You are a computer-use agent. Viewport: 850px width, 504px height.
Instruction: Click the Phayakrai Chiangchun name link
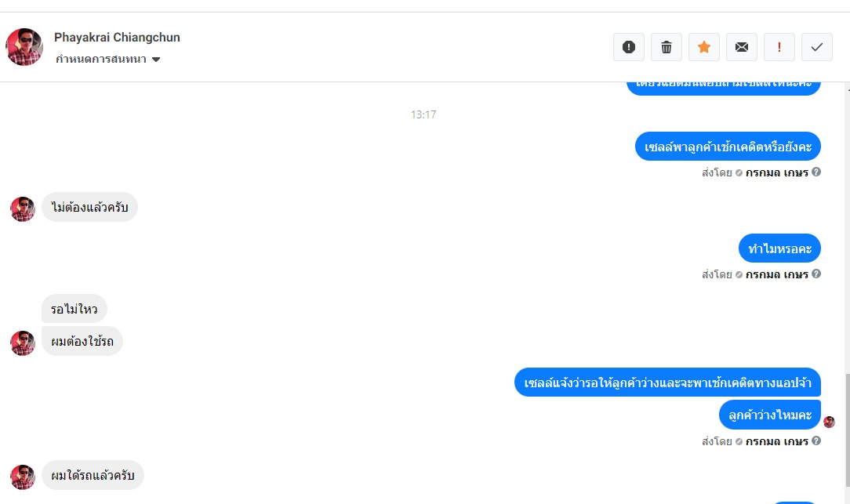117,38
